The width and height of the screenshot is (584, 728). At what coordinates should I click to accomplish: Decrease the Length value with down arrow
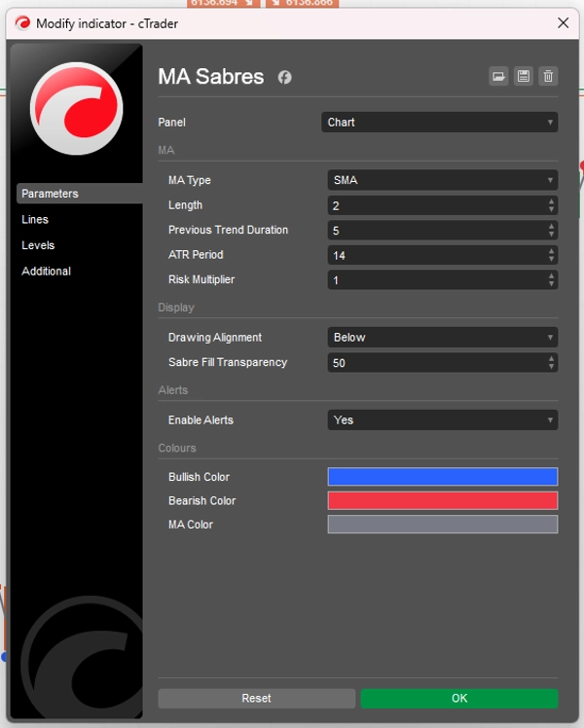[551, 209]
